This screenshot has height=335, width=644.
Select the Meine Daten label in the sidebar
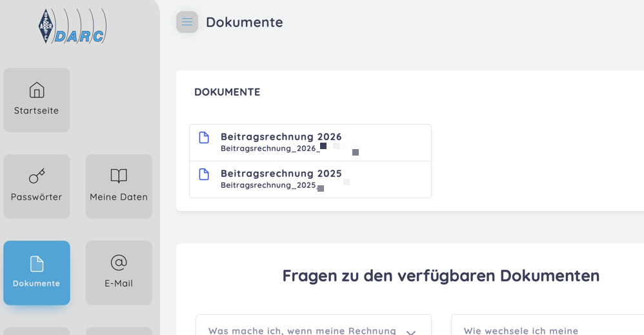(x=119, y=197)
